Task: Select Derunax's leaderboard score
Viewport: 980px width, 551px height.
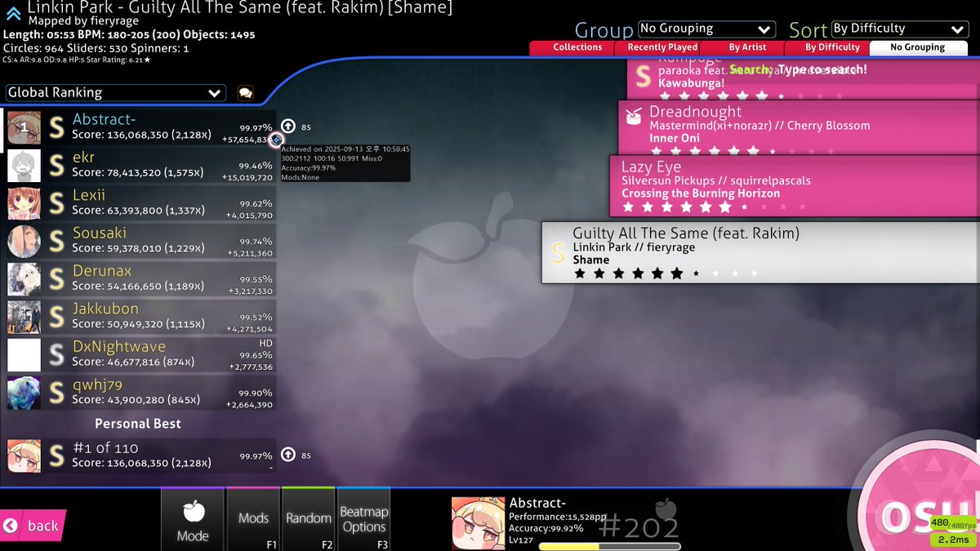Action: click(x=140, y=279)
